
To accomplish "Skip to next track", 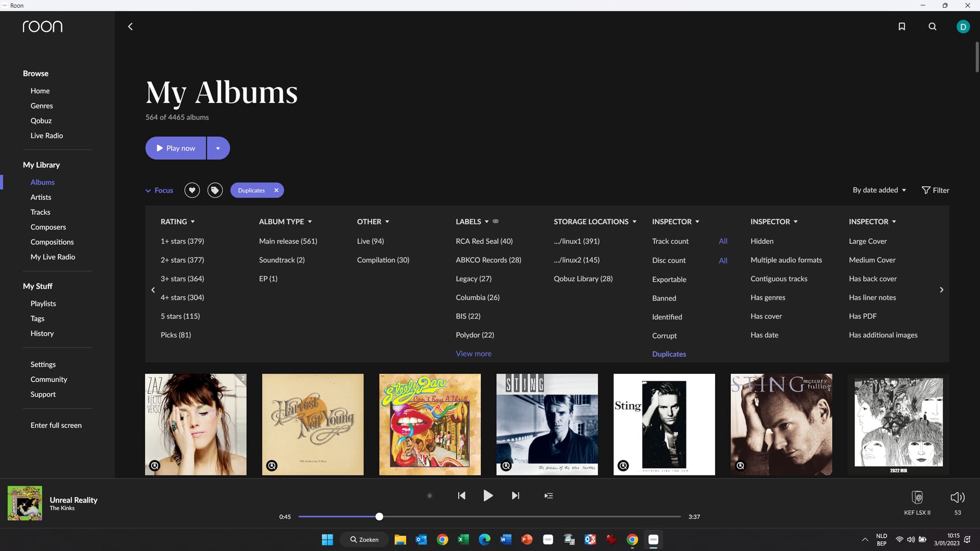I will (516, 495).
